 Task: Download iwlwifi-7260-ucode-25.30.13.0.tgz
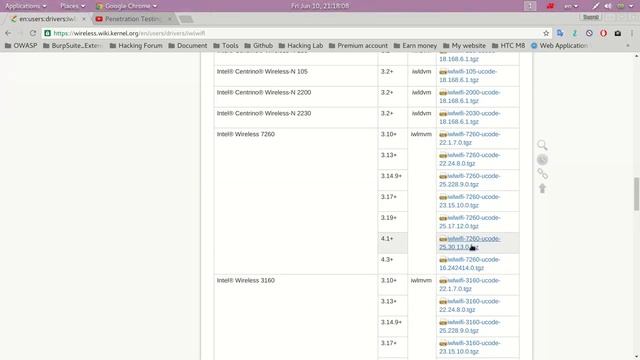tap(470, 242)
